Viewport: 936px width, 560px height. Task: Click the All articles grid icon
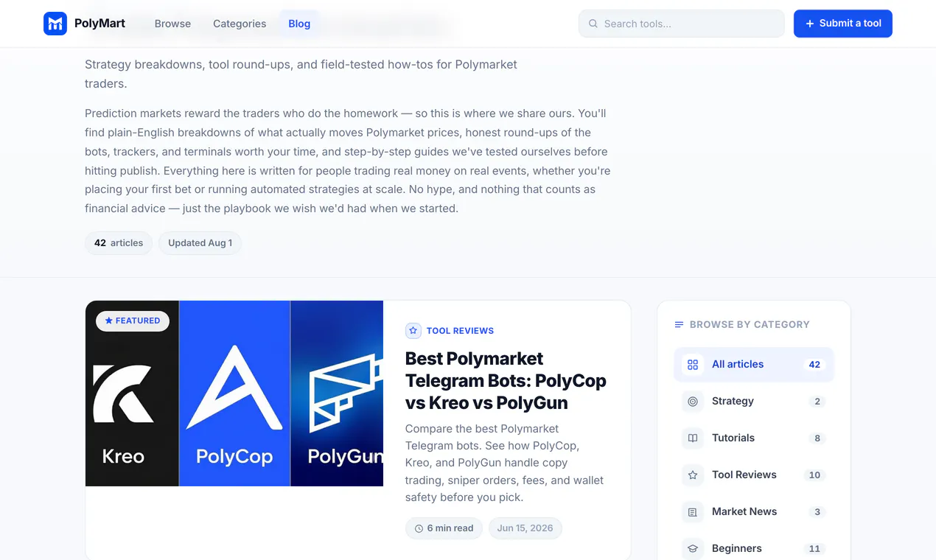click(693, 365)
